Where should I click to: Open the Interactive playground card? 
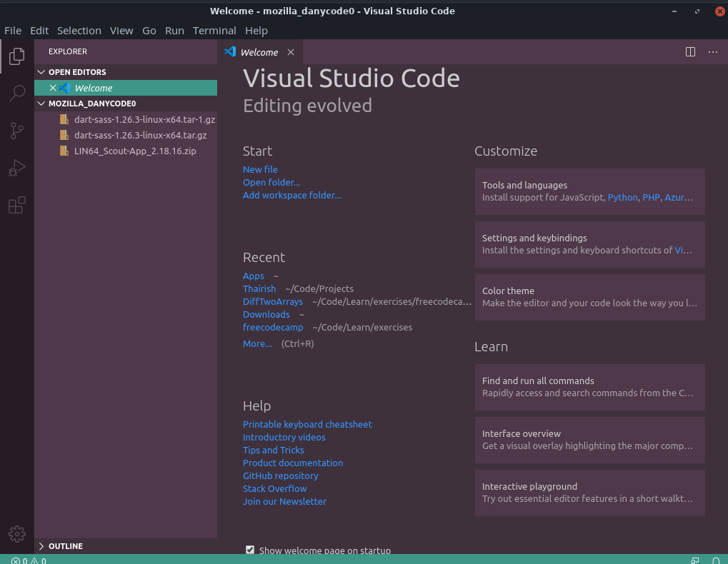click(589, 493)
